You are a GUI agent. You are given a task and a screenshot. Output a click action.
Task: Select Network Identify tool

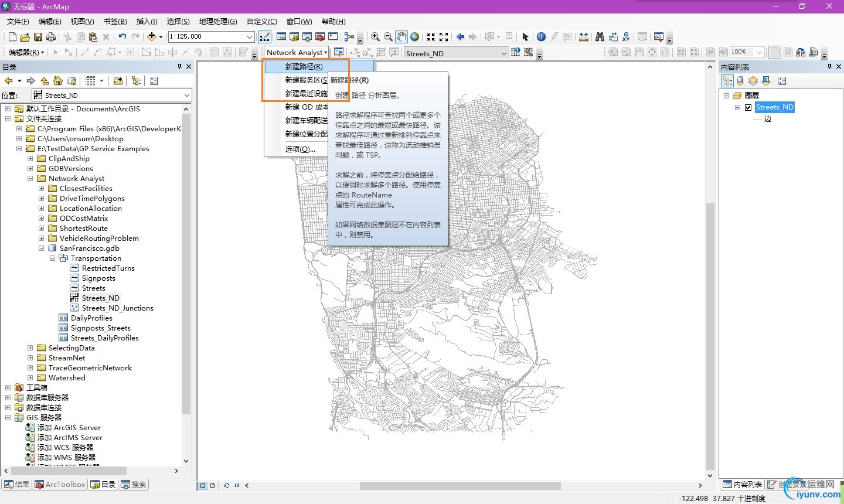coord(516,52)
